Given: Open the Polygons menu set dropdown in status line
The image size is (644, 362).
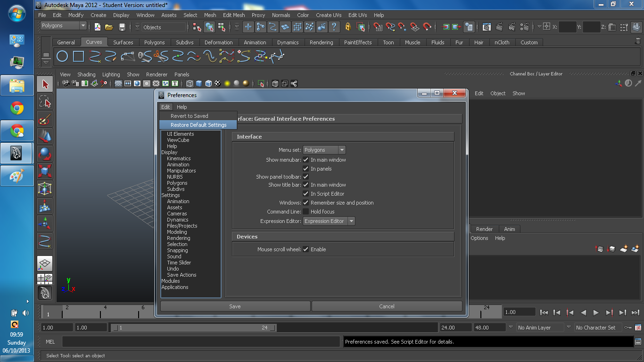Looking at the screenshot, I should (63, 26).
